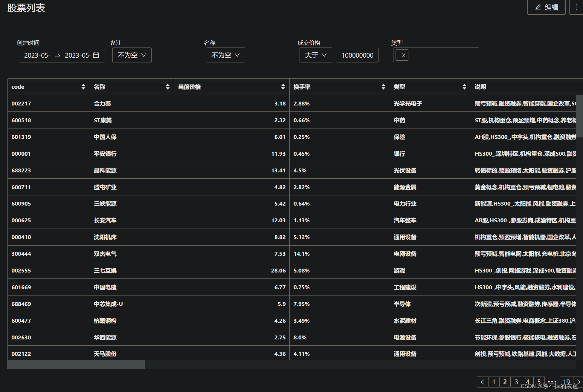This screenshot has height=392, width=583.
Task: Sort by 当前价格 column arrows
Action: [283, 87]
